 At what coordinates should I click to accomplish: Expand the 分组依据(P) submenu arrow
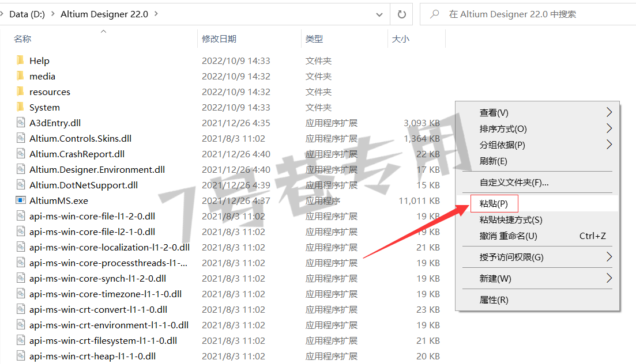(x=609, y=145)
